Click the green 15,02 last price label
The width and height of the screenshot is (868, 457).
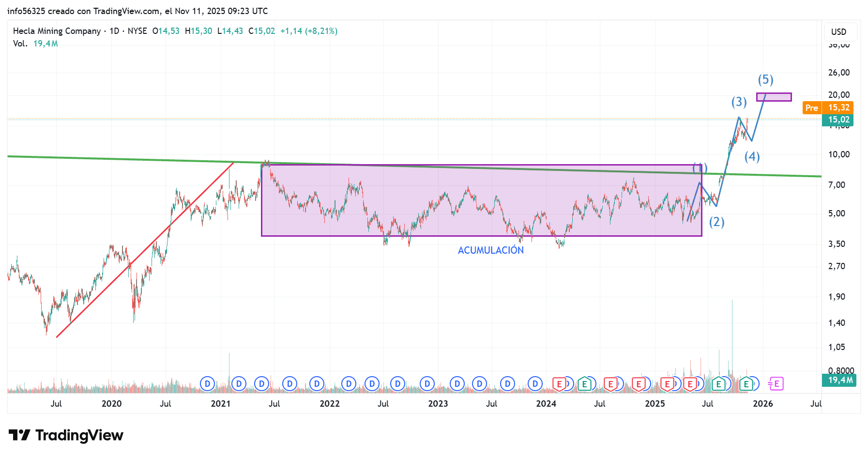pos(838,120)
